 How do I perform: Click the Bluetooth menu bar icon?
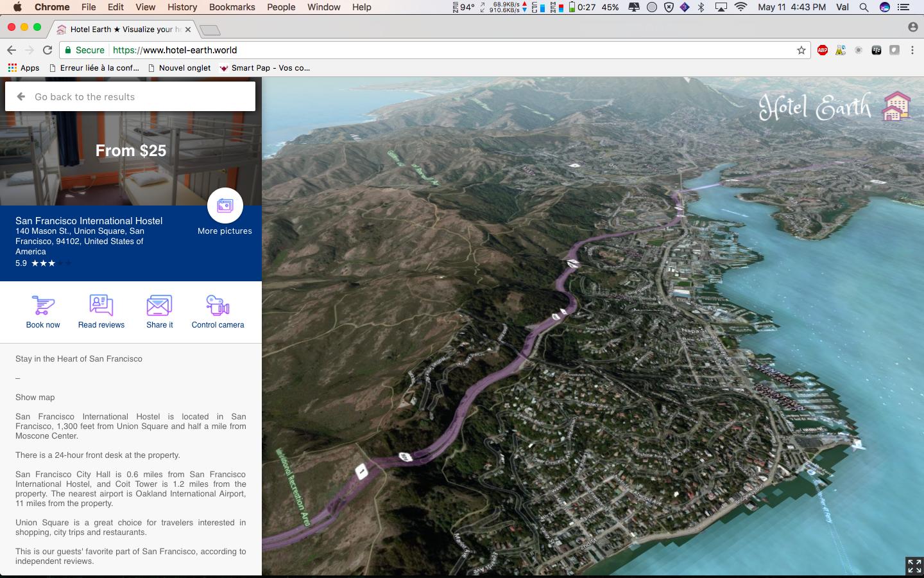tap(701, 7)
